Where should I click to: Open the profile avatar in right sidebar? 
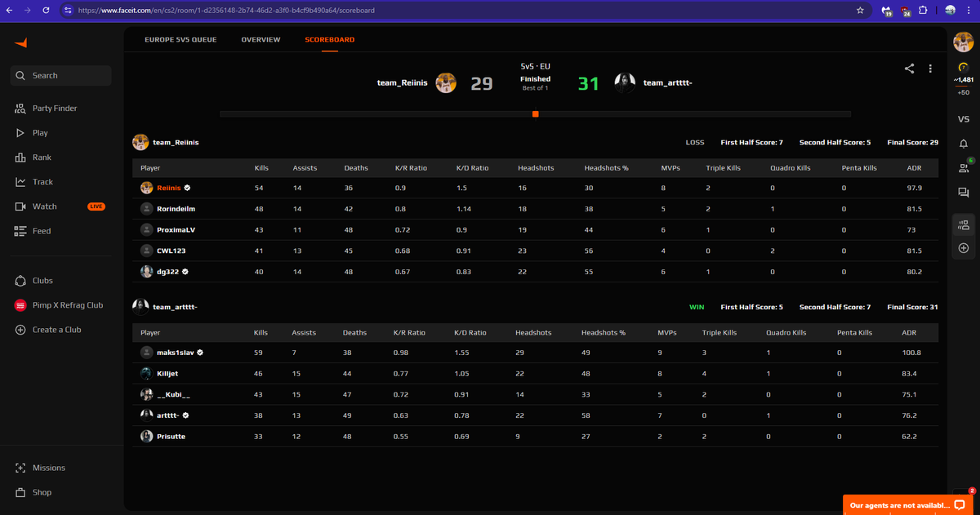coord(963,42)
